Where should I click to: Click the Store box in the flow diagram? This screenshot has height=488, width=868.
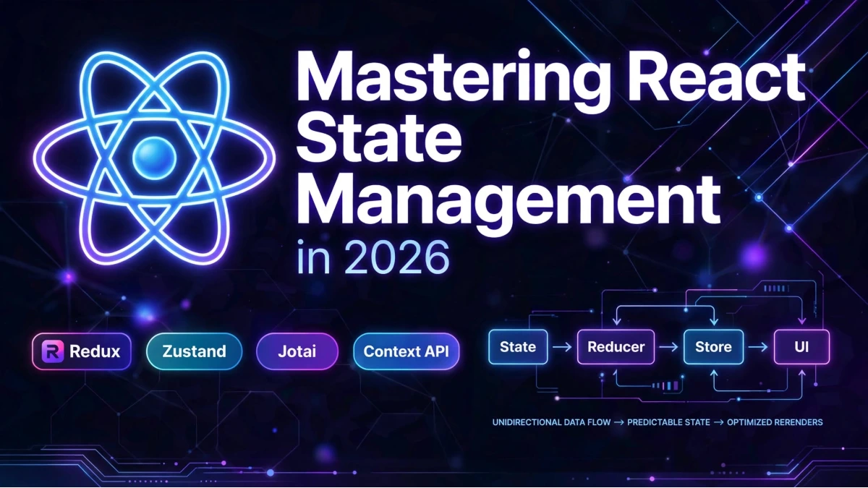coord(713,347)
